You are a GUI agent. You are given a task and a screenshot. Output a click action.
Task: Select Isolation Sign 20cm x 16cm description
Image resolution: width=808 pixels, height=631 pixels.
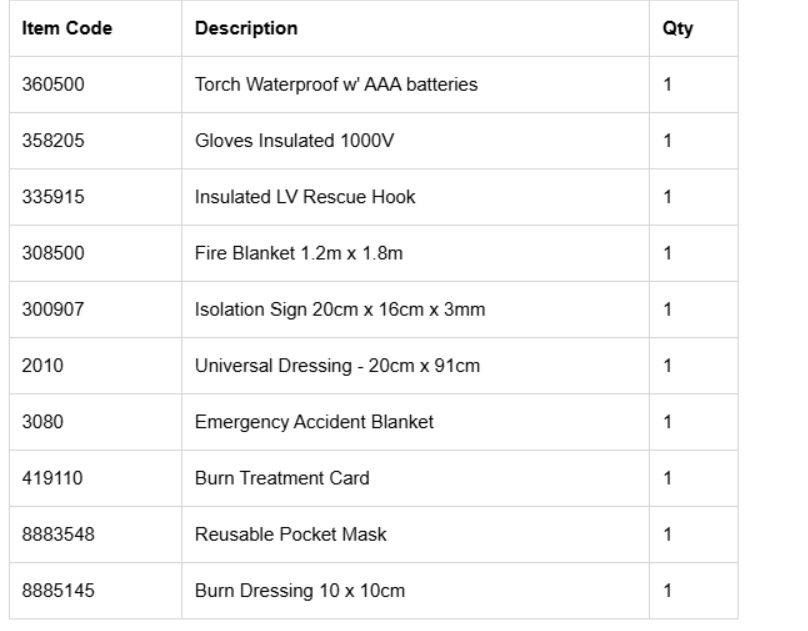[340, 310]
